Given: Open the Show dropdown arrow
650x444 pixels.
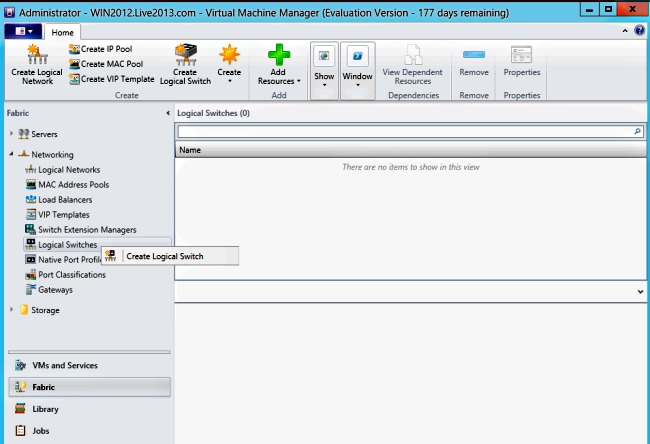Looking at the screenshot, I should tap(325, 85).
